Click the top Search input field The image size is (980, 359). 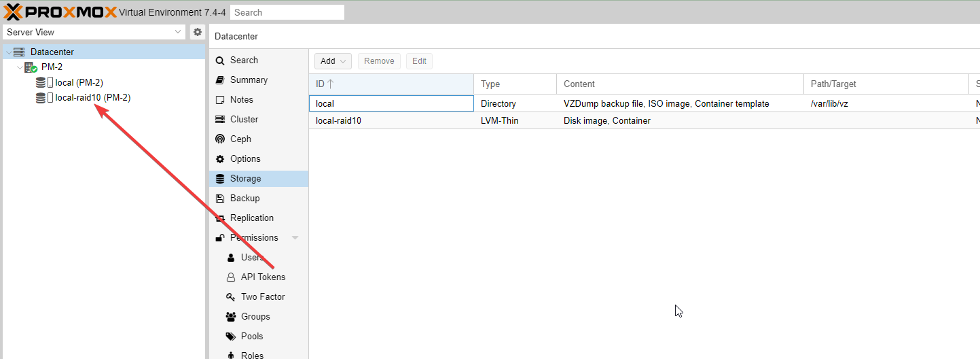[x=287, y=12]
